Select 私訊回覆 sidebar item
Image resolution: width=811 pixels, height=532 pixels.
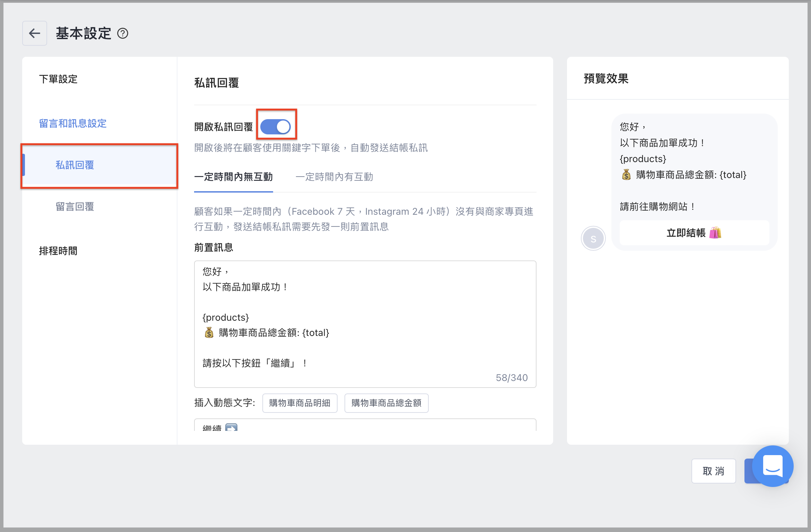point(75,165)
